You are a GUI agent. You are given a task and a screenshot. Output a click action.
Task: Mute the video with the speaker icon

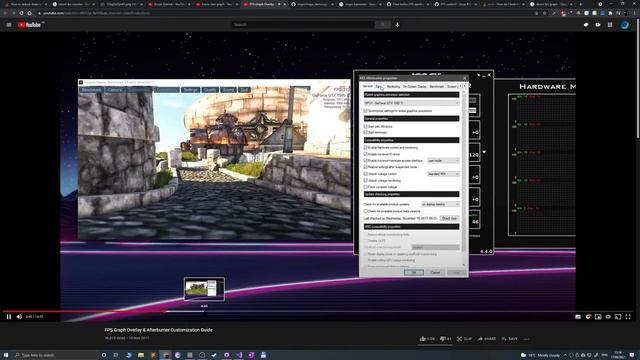19,317
